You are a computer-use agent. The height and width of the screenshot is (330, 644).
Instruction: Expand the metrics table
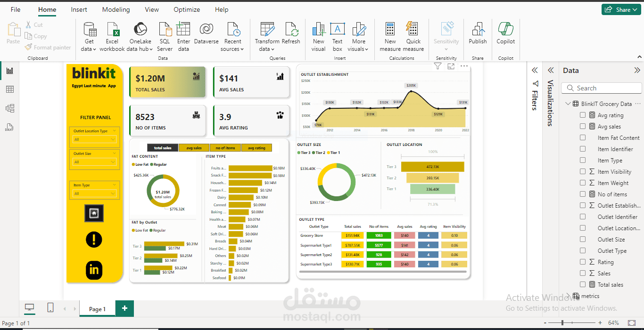coord(568,296)
